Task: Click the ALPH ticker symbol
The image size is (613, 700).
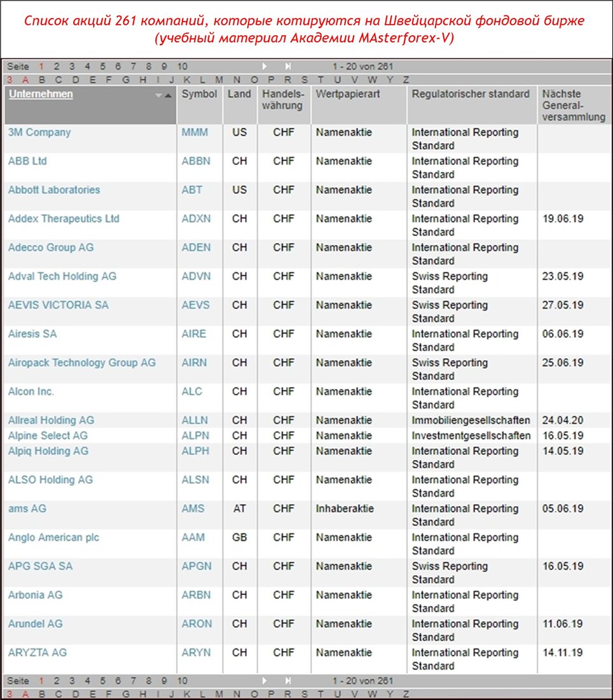Action: (x=195, y=451)
